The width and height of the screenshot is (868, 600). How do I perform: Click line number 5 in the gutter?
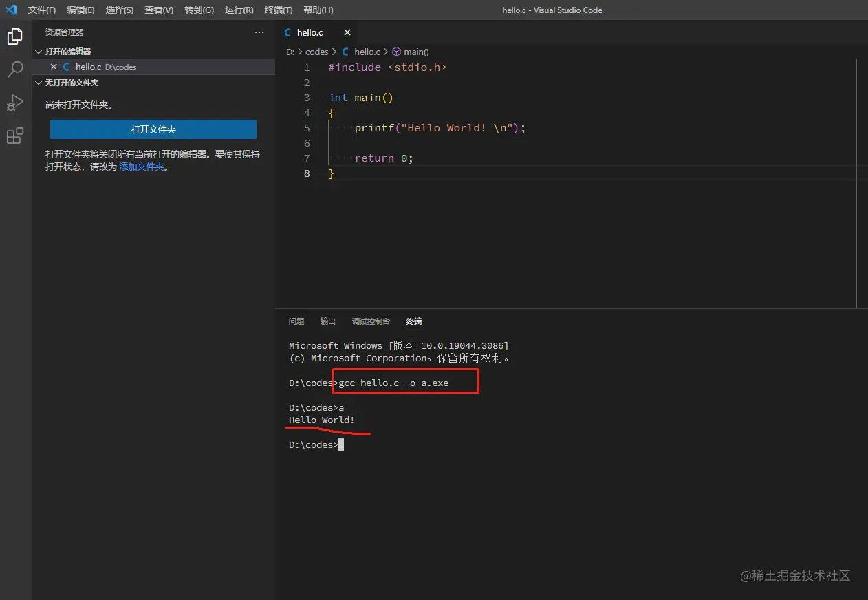point(307,128)
